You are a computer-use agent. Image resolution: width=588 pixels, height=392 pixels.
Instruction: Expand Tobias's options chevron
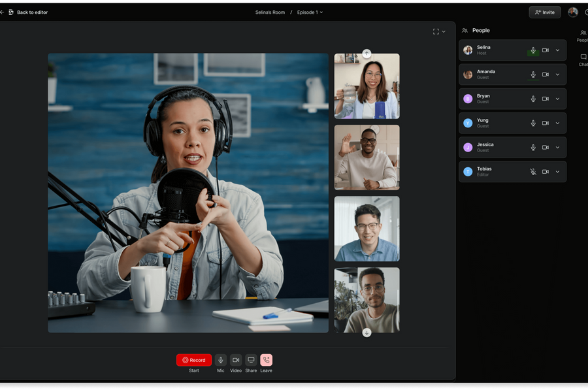(x=558, y=172)
